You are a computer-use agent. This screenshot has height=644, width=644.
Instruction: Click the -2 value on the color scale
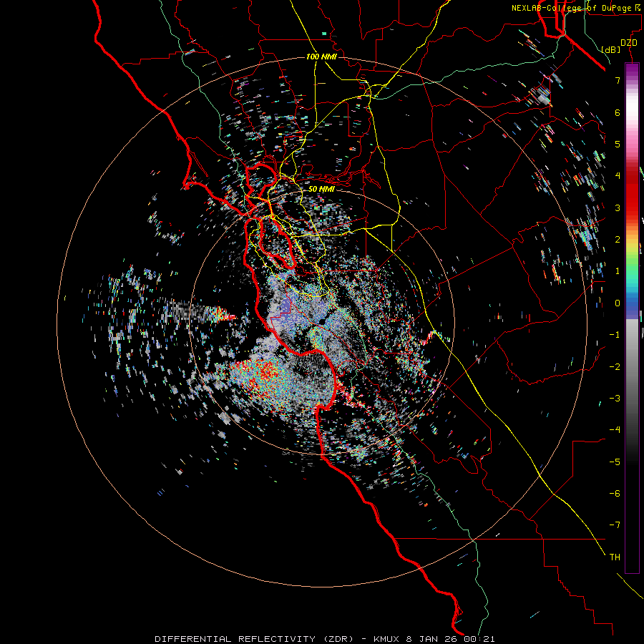(x=615, y=367)
